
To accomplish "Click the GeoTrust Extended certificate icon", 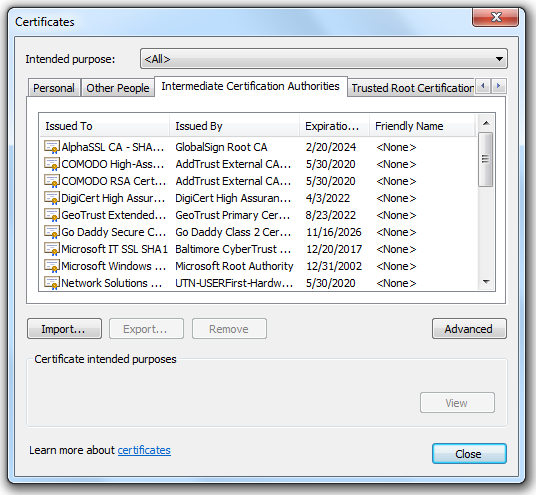I will (x=52, y=215).
